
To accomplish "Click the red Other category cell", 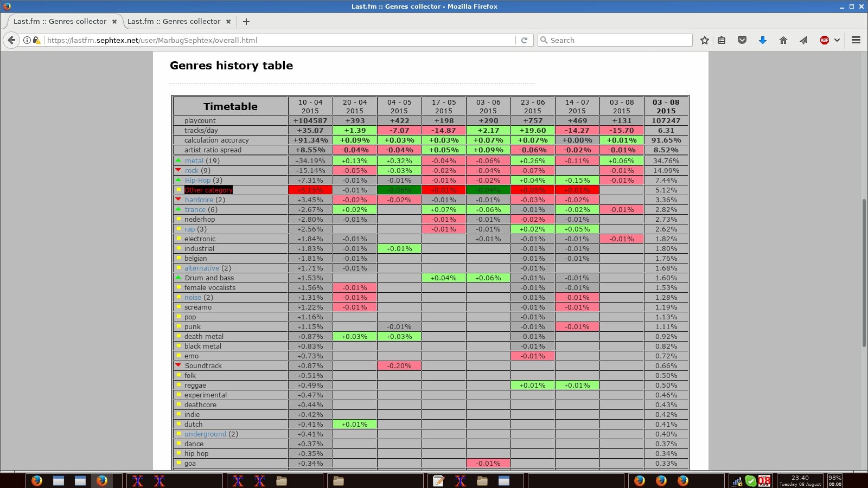I will (x=208, y=190).
